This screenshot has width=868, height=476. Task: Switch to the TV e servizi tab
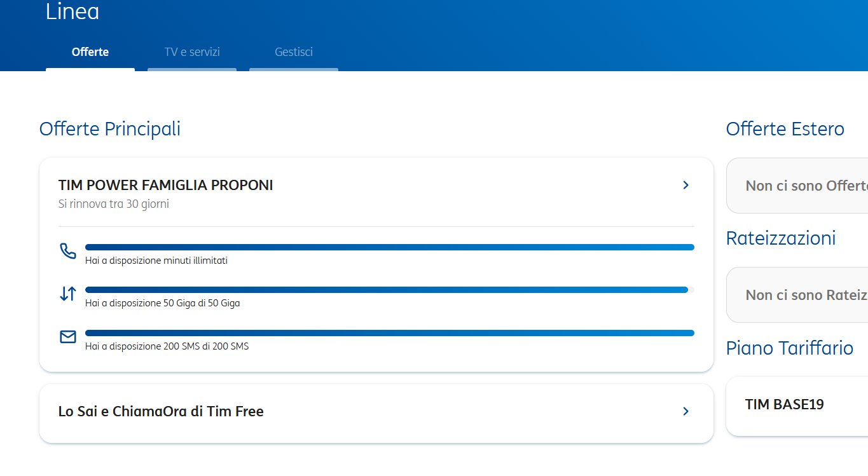(x=192, y=52)
